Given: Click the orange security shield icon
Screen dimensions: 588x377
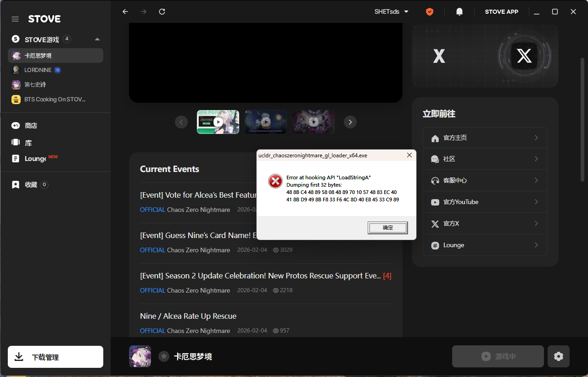Looking at the screenshot, I should 430,11.
